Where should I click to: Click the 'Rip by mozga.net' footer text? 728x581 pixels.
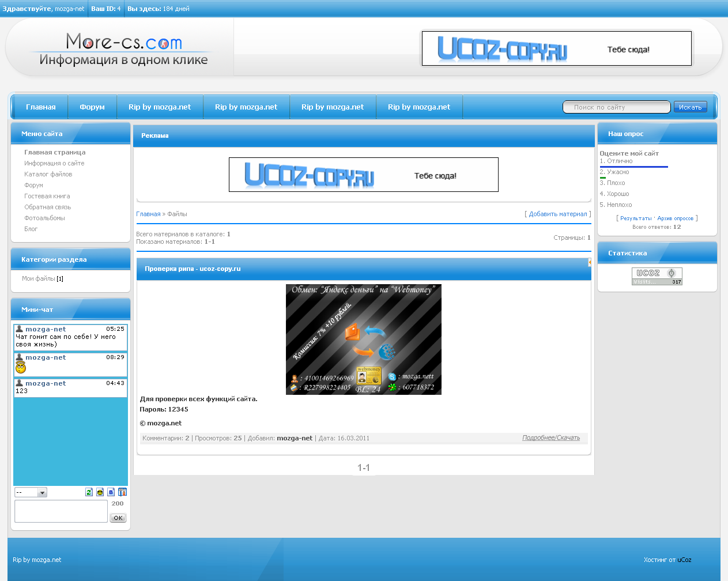(x=37, y=560)
